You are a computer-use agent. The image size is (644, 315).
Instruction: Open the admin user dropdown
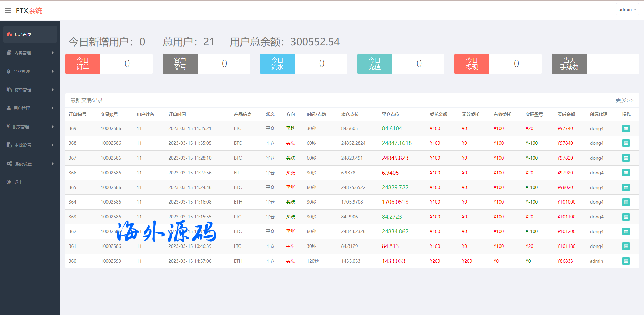pyautogui.click(x=627, y=10)
